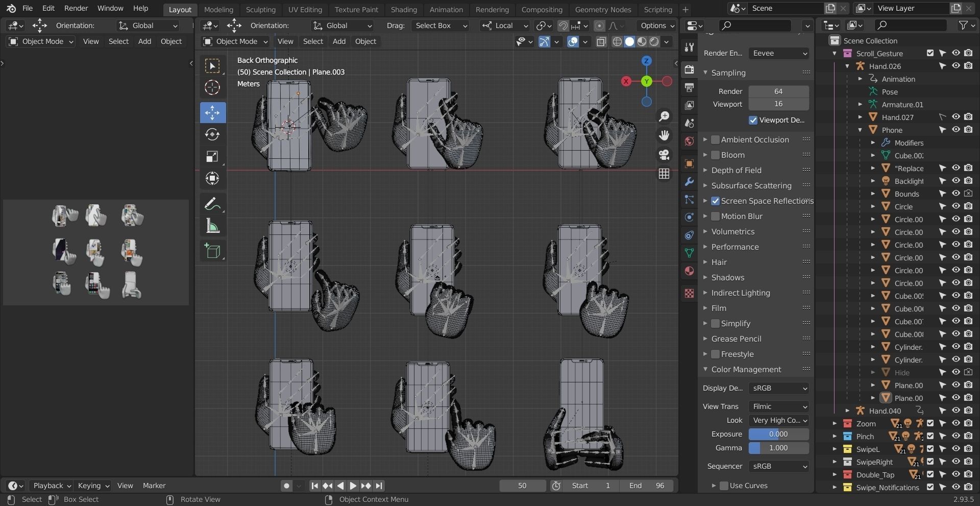Enable the Freestyle checkbox
The image size is (980, 506).
[x=715, y=354]
